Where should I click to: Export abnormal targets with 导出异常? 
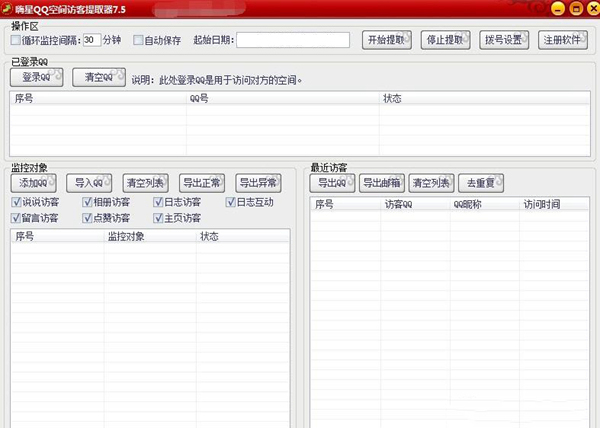pos(257,183)
